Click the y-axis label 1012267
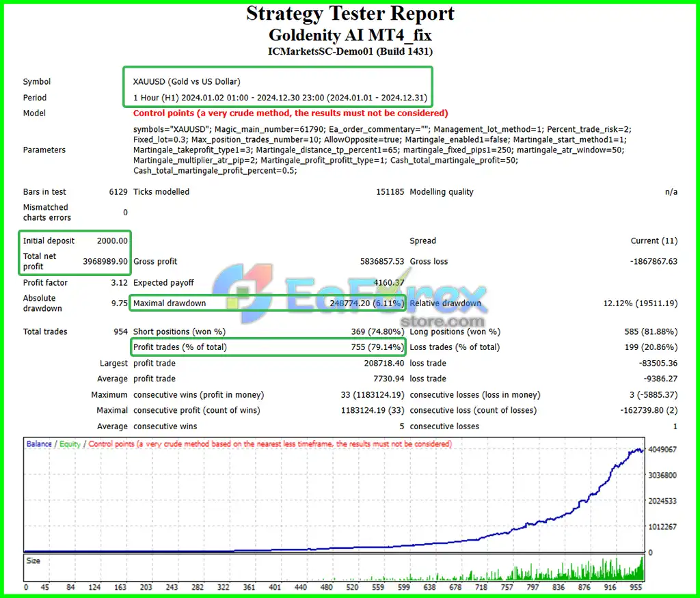 point(662,527)
